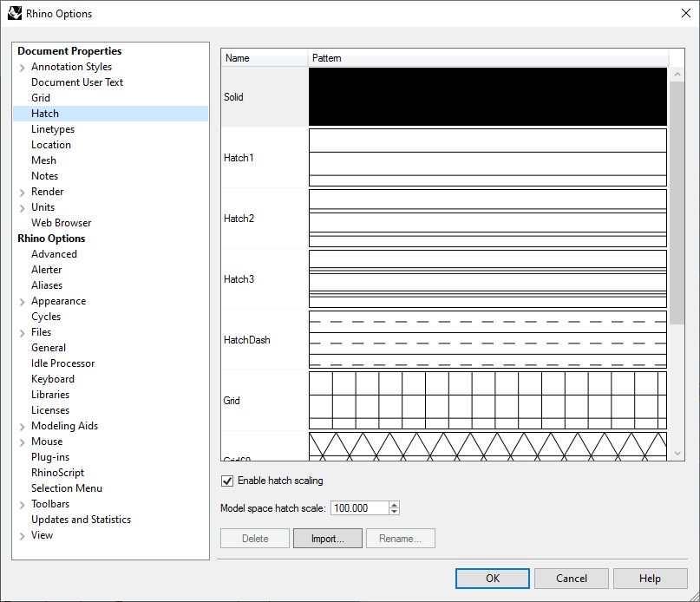Increase hatch scale with stepper up arrow
Viewport: 700px width, 602px height.
pyautogui.click(x=394, y=505)
